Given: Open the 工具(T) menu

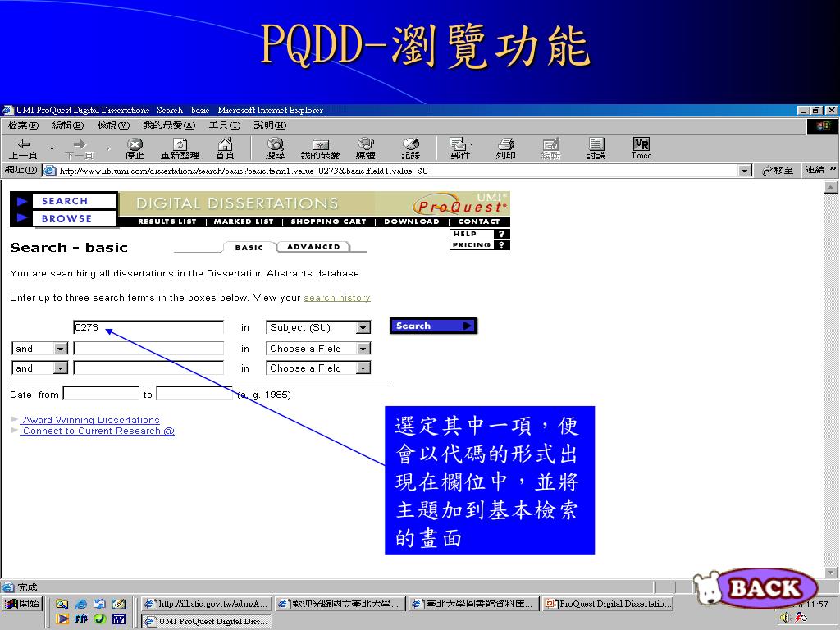Looking at the screenshot, I should [x=225, y=126].
